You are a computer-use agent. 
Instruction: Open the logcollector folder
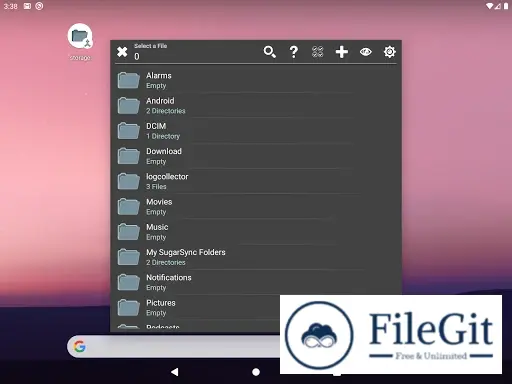pyautogui.click(x=256, y=181)
